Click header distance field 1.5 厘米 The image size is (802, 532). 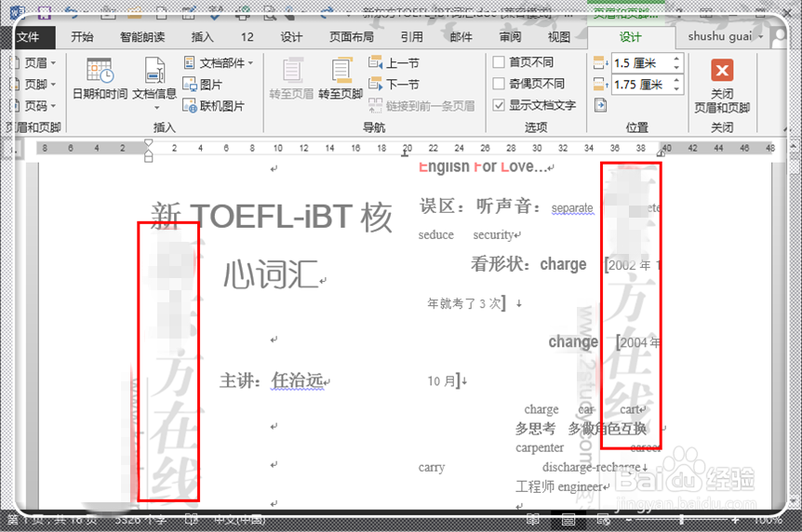(x=641, y=63)
